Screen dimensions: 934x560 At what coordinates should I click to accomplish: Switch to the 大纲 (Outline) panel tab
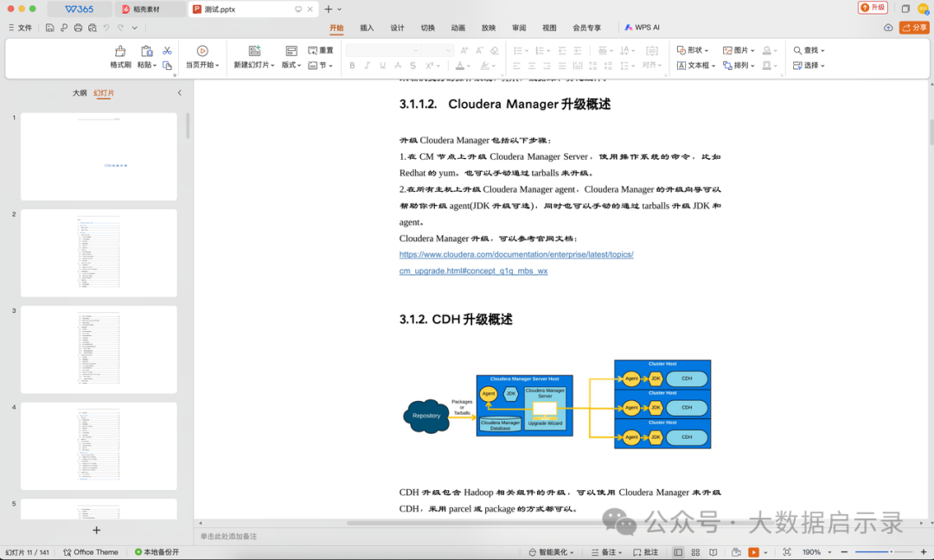pyautogui.click(x=80, y=92)
